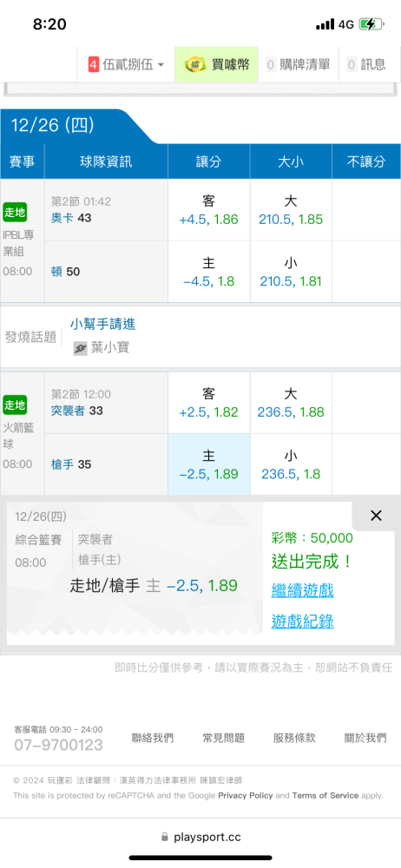Open the 常見問題 footer link

click(223, 738)
